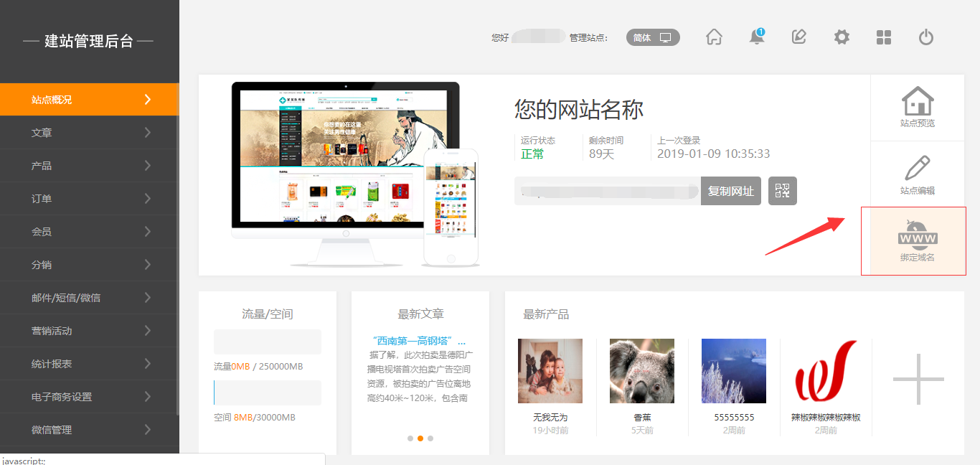Click the power logout icon

pos(926,37)
